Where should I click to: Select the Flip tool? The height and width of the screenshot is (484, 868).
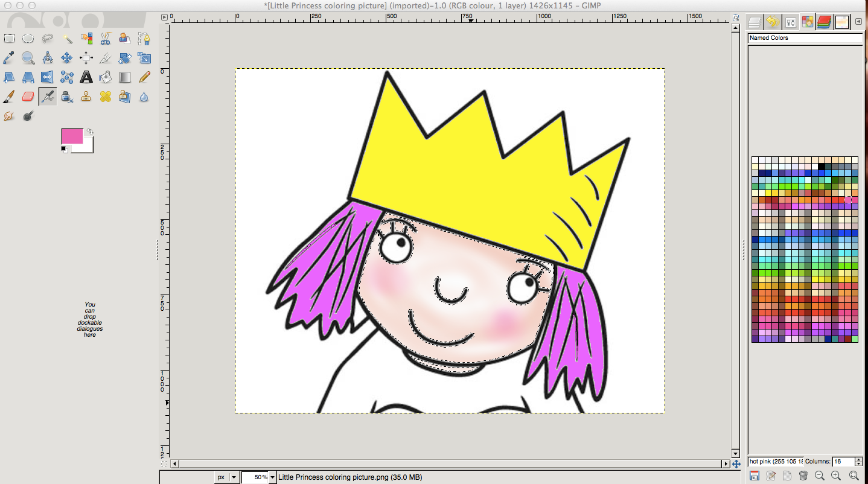point(48,77)
